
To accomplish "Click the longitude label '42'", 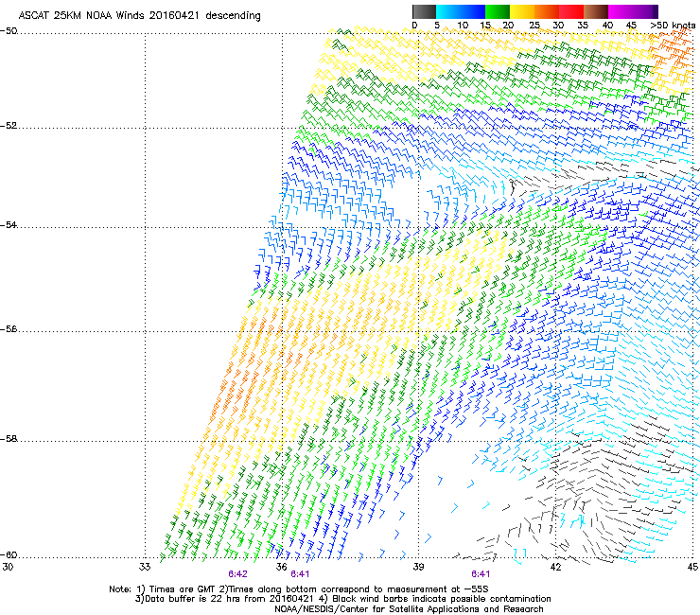I will [x=555, y=567].
